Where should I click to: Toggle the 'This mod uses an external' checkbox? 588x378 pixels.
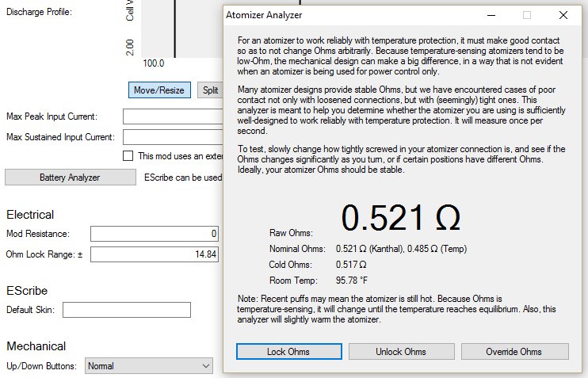tap(128, 156)
